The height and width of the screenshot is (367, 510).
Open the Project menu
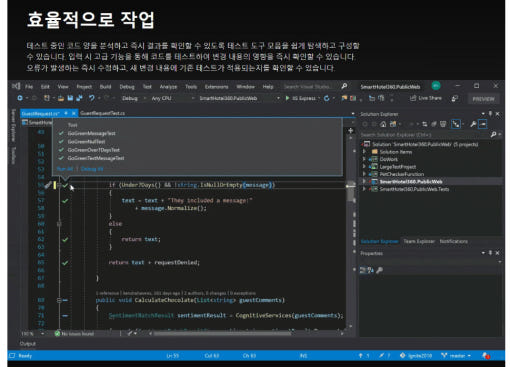(x=84, y=87)
